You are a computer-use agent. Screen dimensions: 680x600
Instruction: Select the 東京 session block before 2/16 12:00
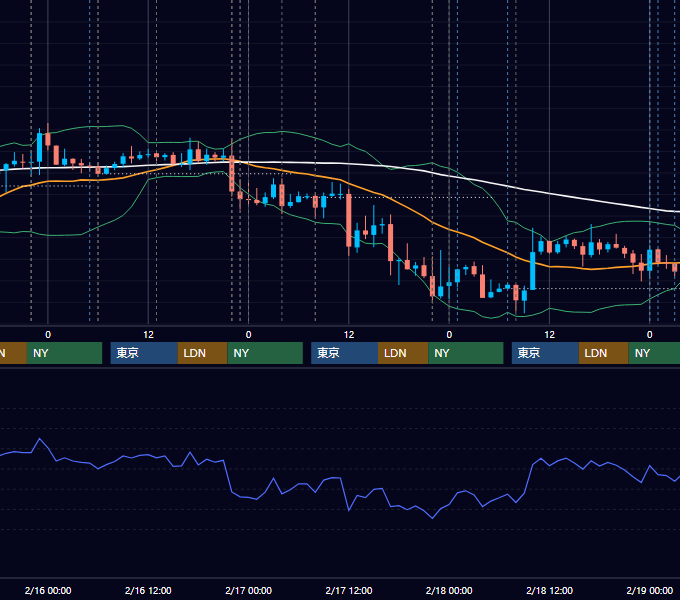[x=144, y=353]
